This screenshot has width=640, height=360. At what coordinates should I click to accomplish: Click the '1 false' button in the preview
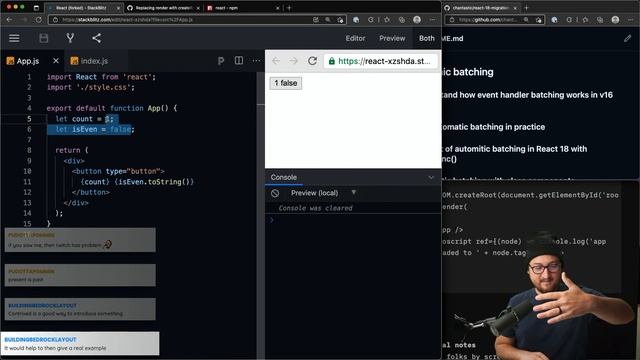(x=286, y=83)
